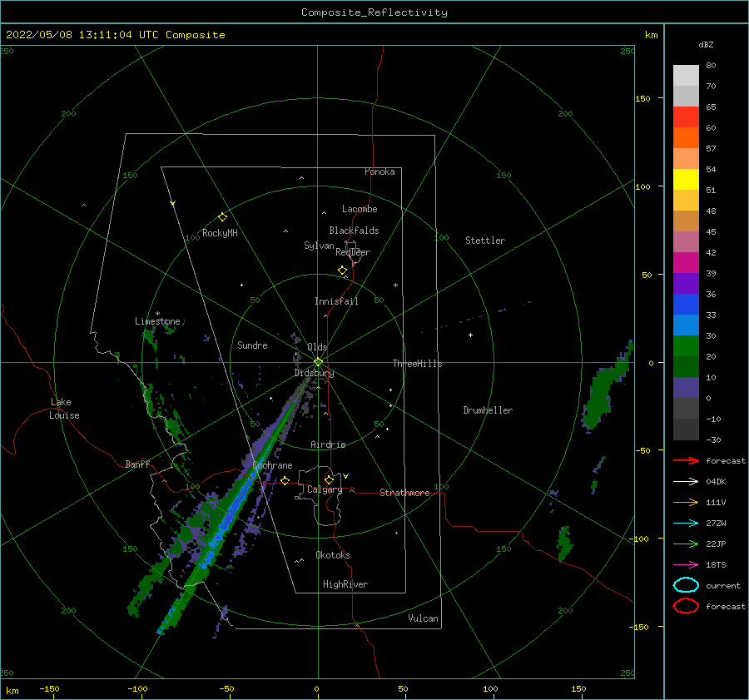Pick the magenta 39-42 dBZ swatch
The image size is (749, 700).
click(x=686, y=263)
